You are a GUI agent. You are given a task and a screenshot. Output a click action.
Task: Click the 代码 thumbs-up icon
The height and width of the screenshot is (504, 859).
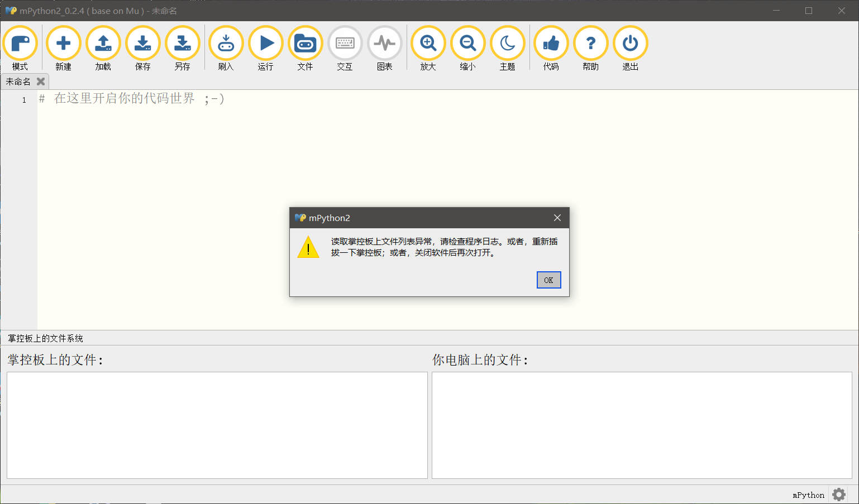(551, 44)
